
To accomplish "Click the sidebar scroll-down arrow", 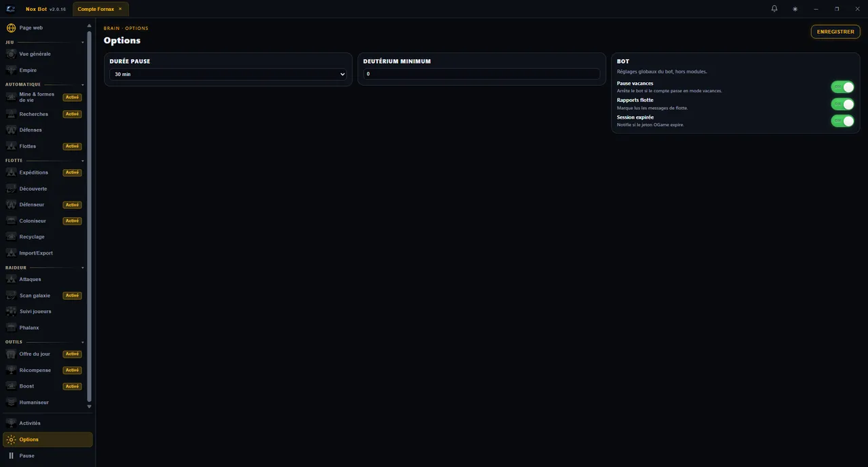I will [x=90, y=407].
